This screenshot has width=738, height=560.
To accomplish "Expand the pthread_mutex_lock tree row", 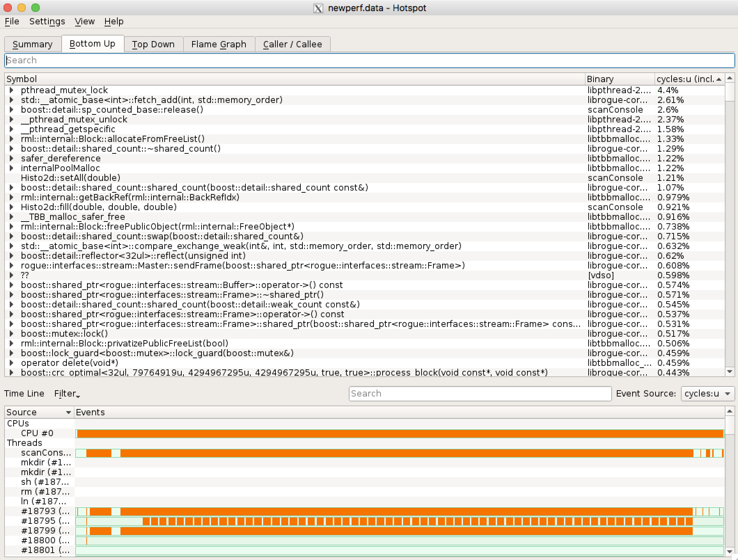I will point(11,90).
